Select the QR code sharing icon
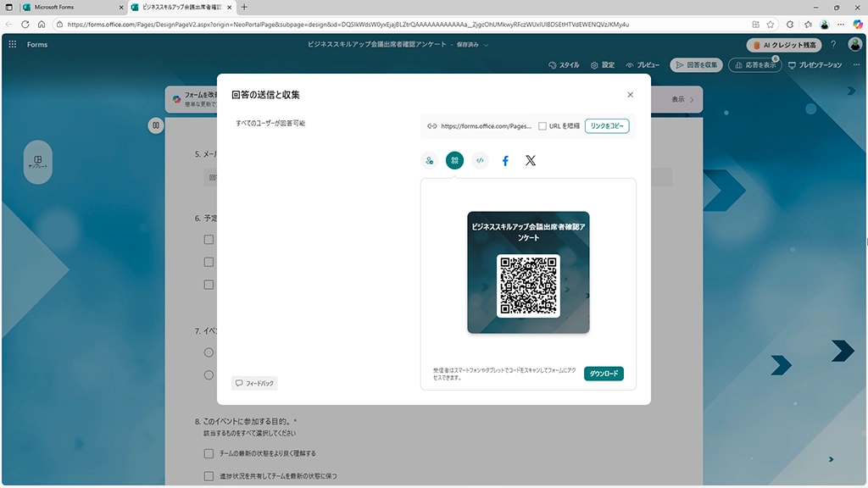 tap(455, 160)
